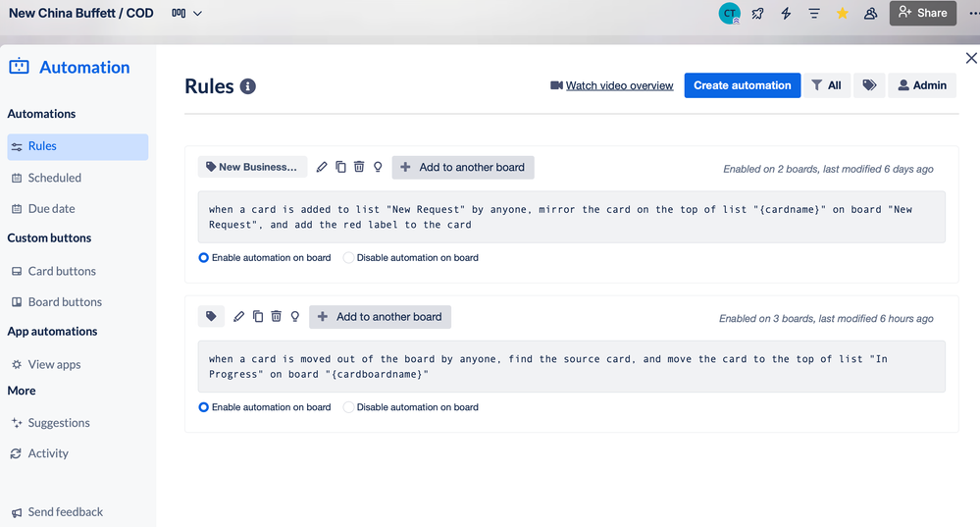
Task: Open board view switcher dropdown
Action: point(186,13)
